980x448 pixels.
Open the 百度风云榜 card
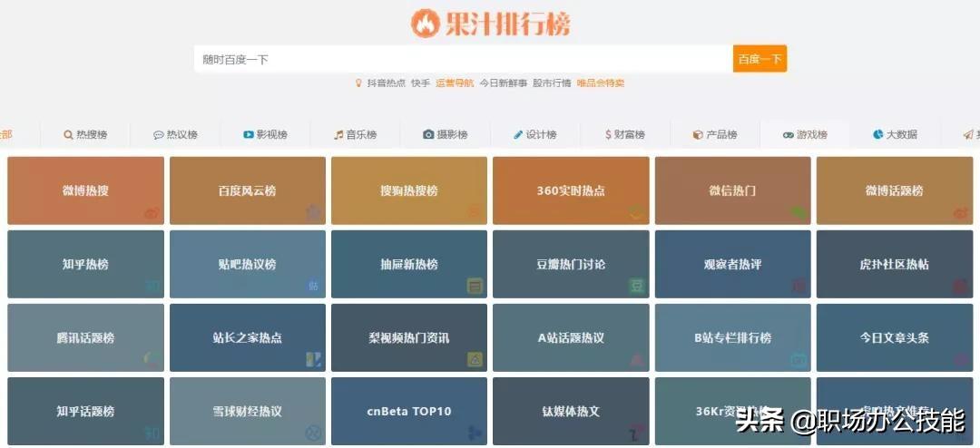click(248, 190)
